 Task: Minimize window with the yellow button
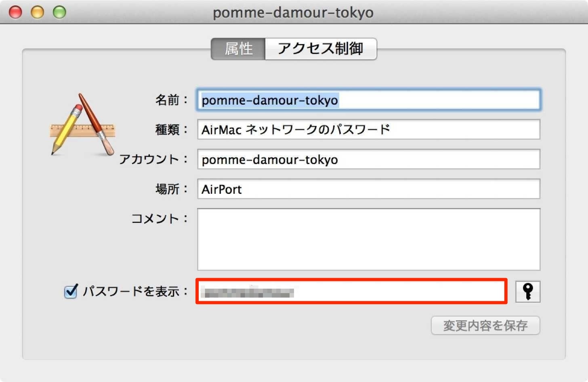[38, 12]
